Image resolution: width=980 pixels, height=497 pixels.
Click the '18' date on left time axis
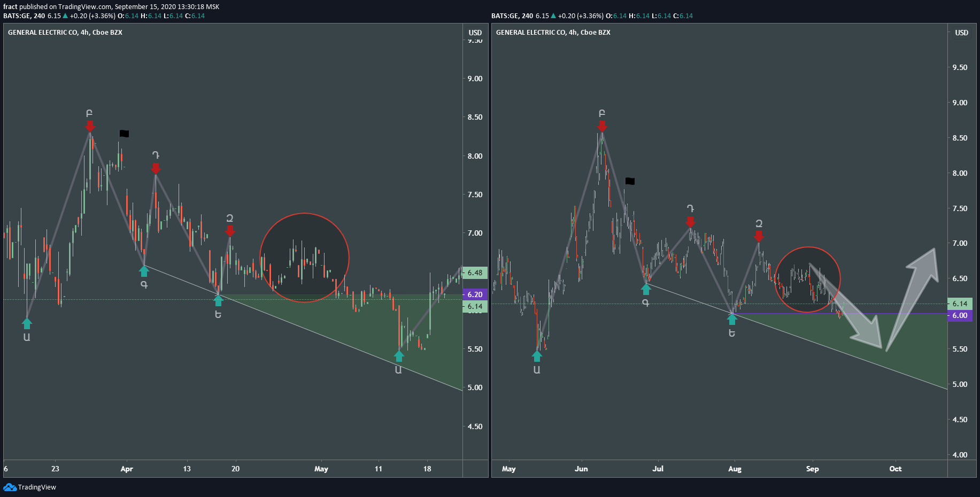pos(427,469)
